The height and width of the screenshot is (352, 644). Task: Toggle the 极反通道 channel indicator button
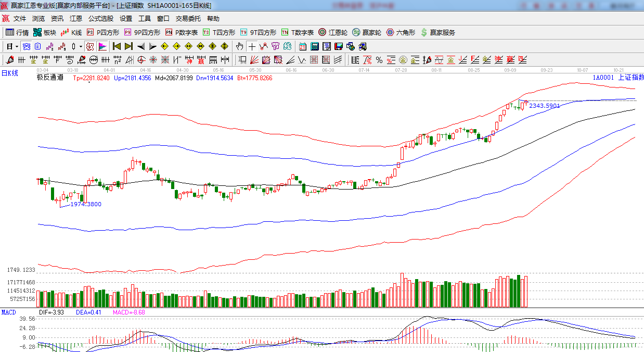click(x=89, y=46)
